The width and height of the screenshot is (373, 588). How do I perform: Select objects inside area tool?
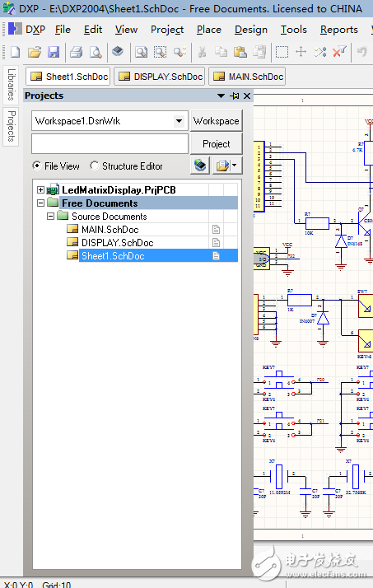(282, 52)
